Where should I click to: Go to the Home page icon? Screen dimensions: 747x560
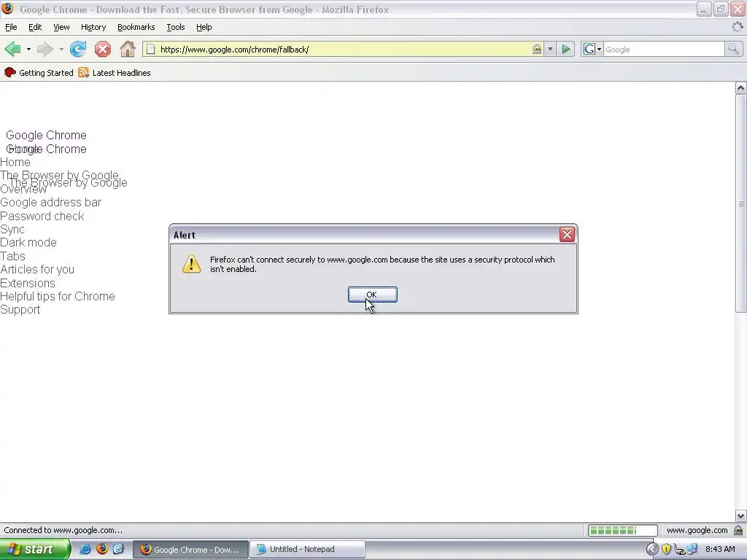pos(127,49)
